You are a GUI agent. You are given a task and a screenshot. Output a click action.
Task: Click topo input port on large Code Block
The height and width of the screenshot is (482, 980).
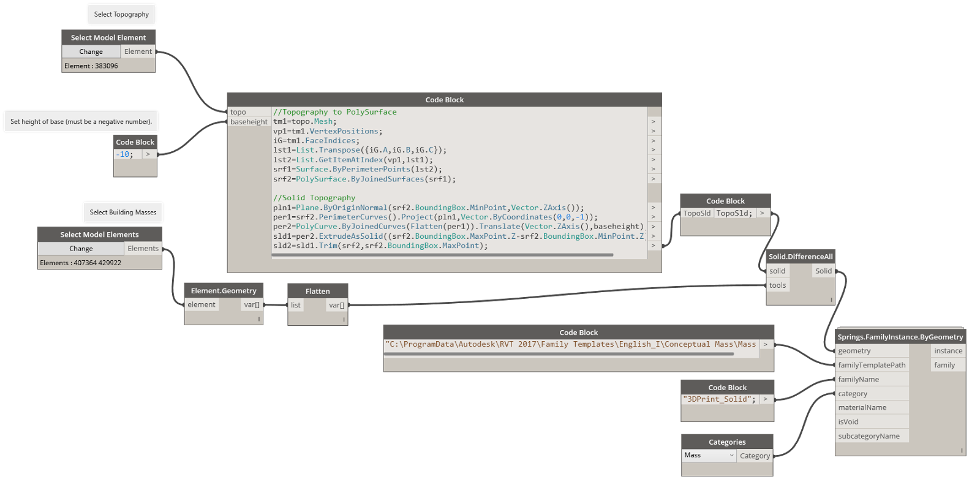249,112
